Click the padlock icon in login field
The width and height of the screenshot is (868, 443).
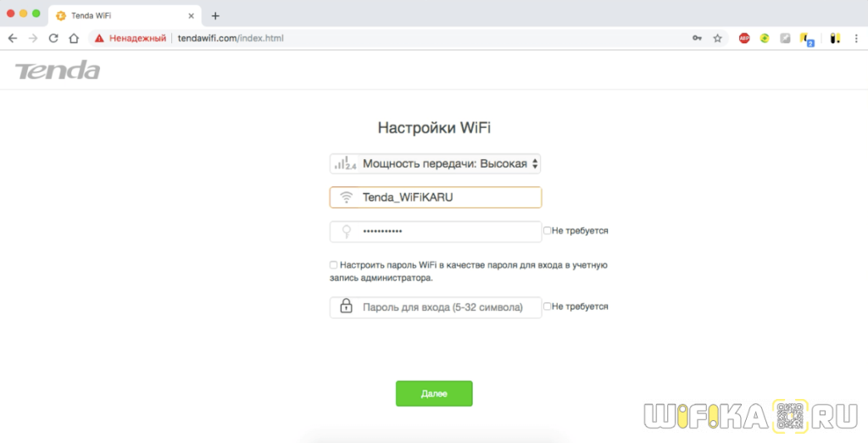click(x=347, y=306)
